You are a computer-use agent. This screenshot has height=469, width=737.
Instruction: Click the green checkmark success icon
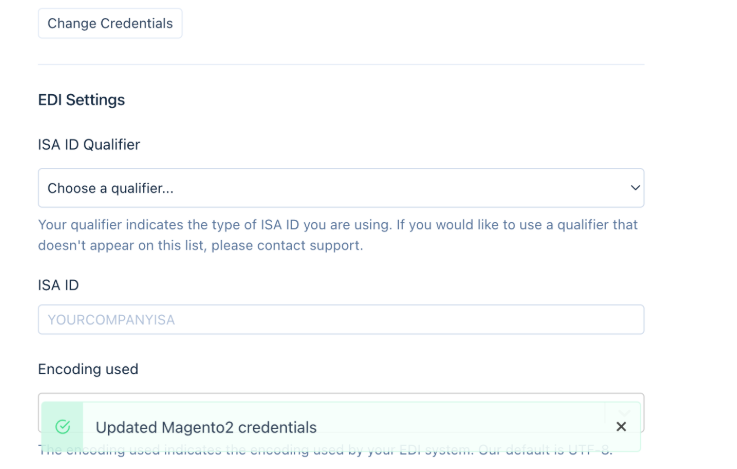(63, 427)
